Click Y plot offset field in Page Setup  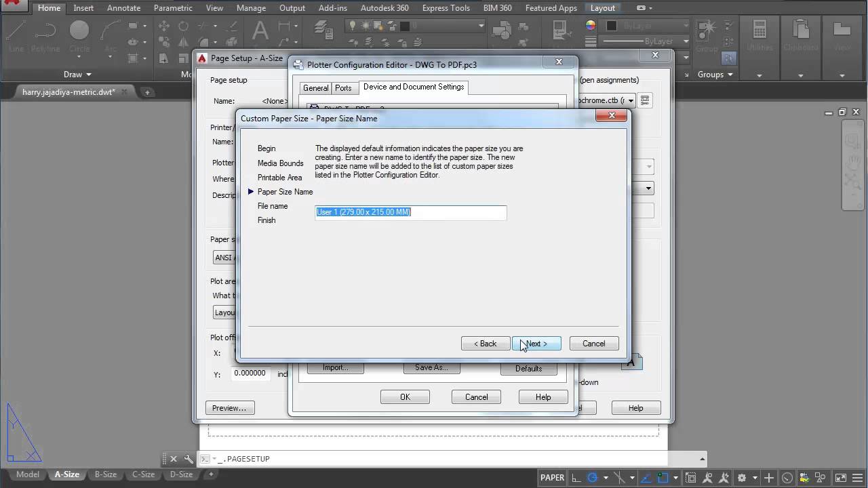[x=250, y=373]
